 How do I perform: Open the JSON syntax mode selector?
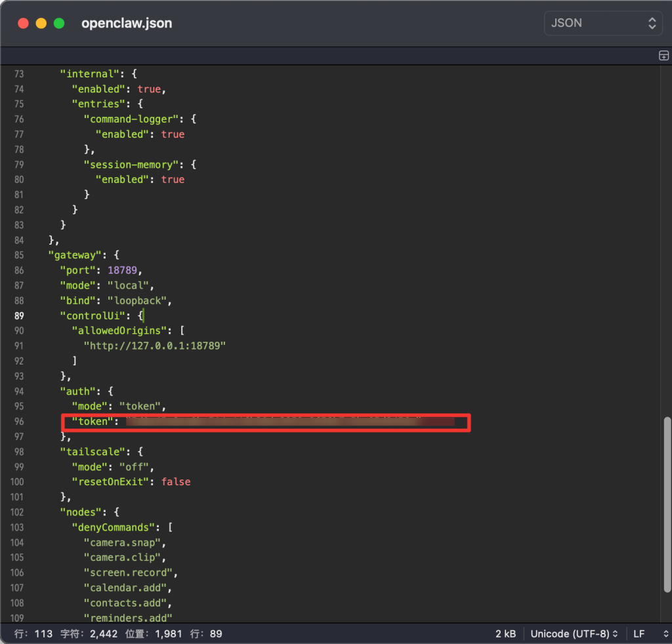[602, 22]
